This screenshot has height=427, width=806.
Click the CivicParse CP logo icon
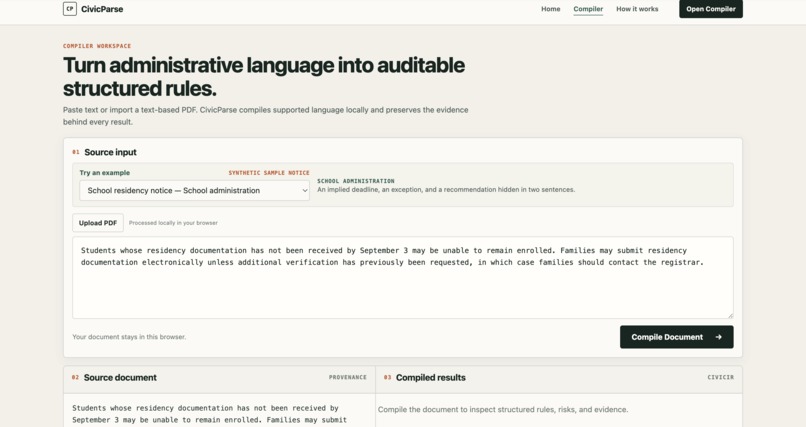point(70,9)
